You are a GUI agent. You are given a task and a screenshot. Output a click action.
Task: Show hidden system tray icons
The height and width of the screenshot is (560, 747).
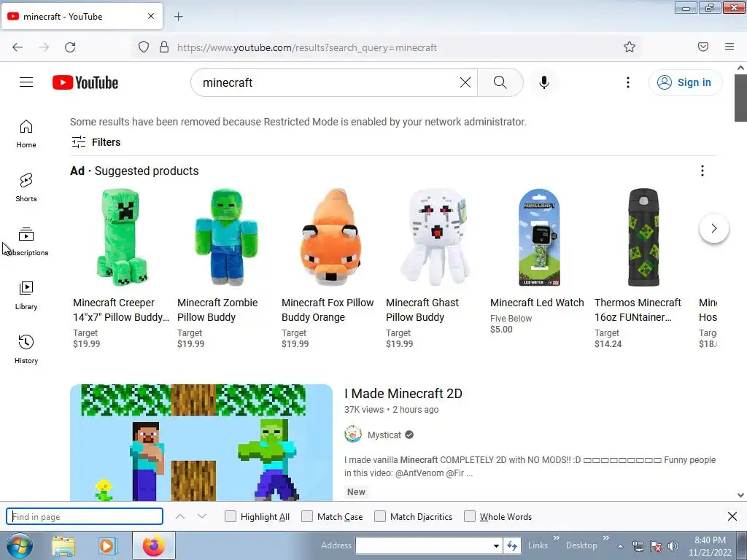pos(620,546)
